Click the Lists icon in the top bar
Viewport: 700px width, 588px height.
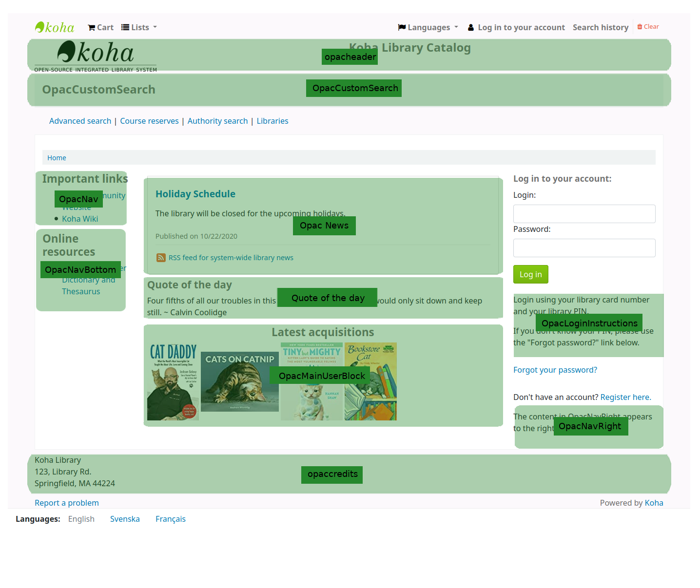[125, 27]
